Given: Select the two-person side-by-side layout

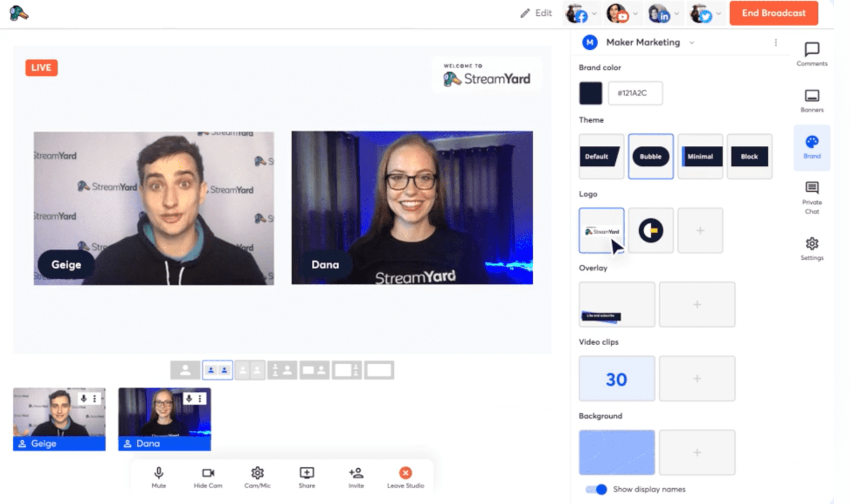Looking at the screenshot, I should pyautogui.click(x=217, y=370).
